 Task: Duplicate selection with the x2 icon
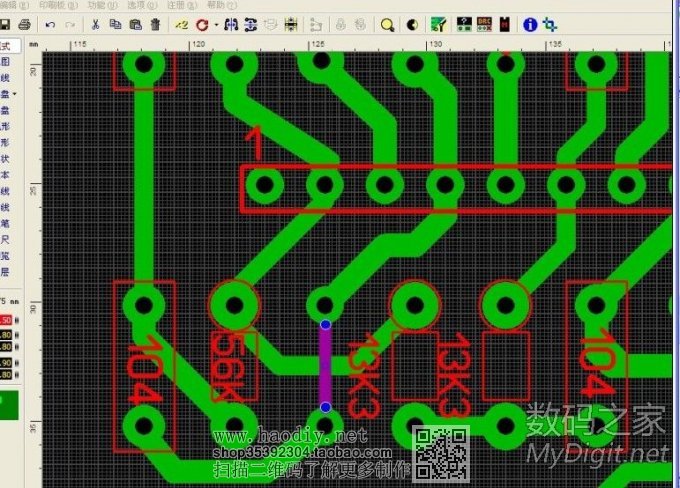coord(181,24)
